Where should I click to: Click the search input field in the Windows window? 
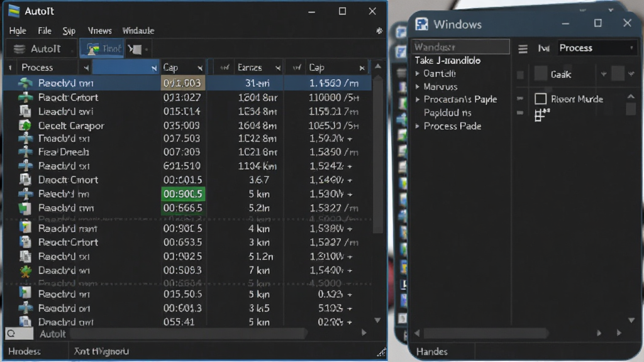pos(461,47)
